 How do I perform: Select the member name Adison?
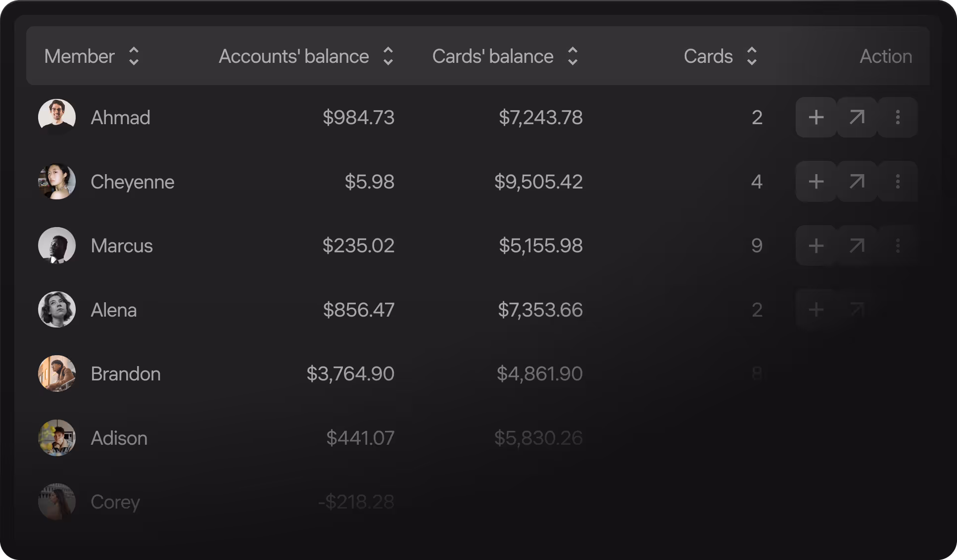[119, 438]
